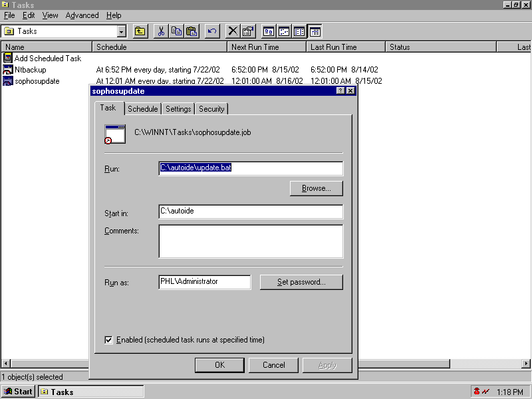Sort by the Name column header

click(x=47, y=47)
